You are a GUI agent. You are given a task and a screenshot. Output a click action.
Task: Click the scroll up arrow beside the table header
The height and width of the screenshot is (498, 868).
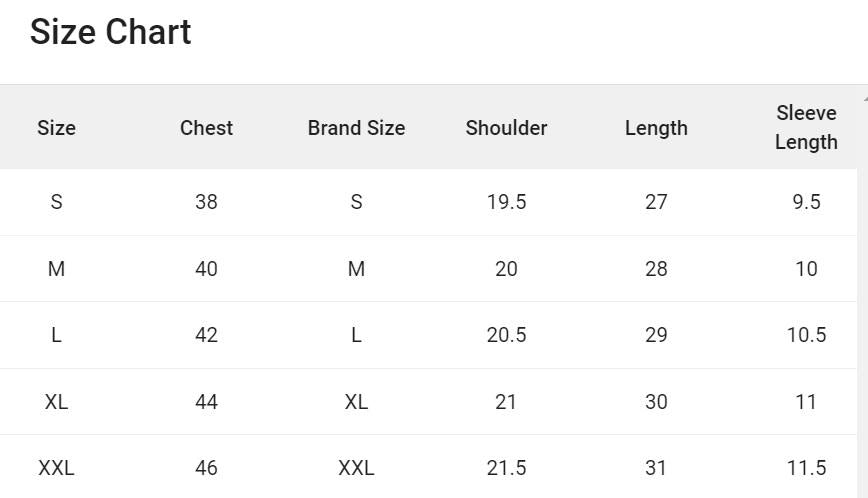(864, 98)
